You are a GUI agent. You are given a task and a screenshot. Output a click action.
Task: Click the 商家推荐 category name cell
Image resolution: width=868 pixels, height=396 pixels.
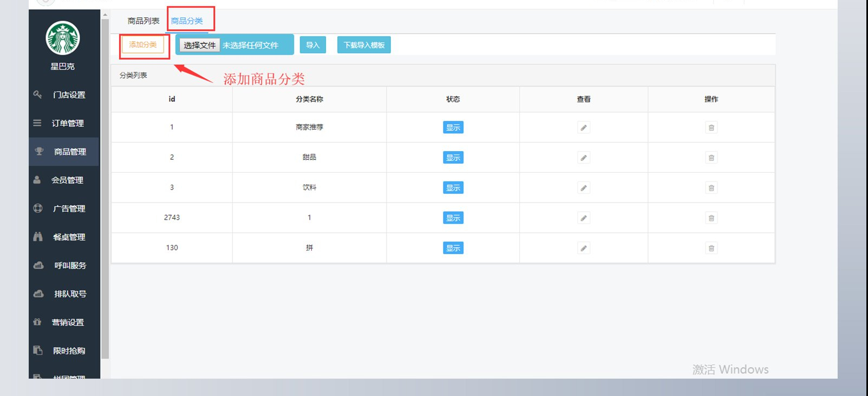pyautogui.click(x=309, y=127)
